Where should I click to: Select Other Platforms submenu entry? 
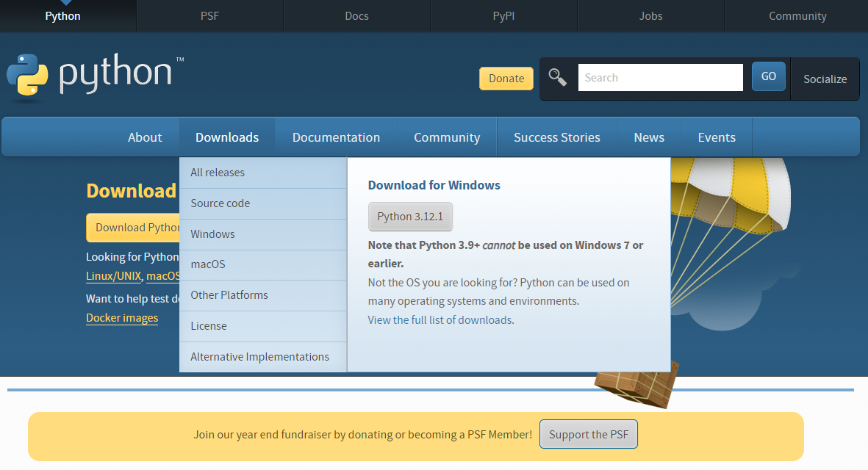click(x=263, y=295)
